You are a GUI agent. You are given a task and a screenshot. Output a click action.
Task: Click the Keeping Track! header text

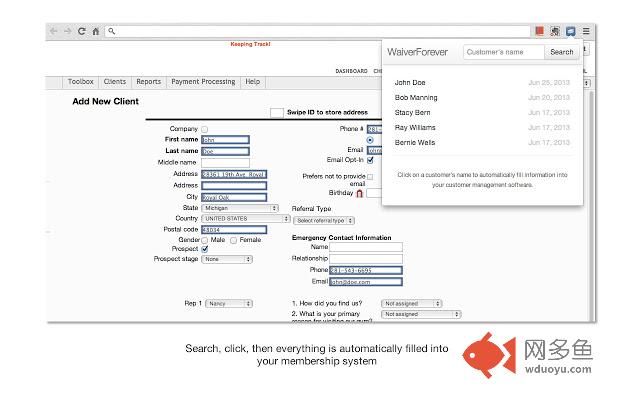pyautogui.click(x=250, y=44)
